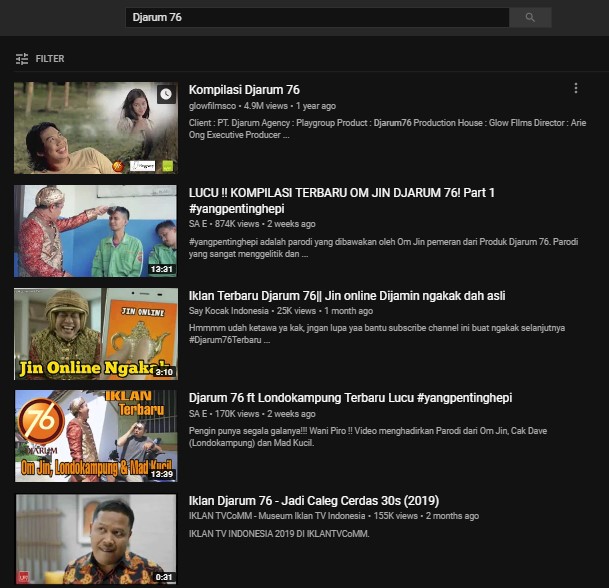Screen dimensions: 609x588
Task: Click description starting 'Hmmmm udah ketawa ya kak'
Action: pos(377,334)
